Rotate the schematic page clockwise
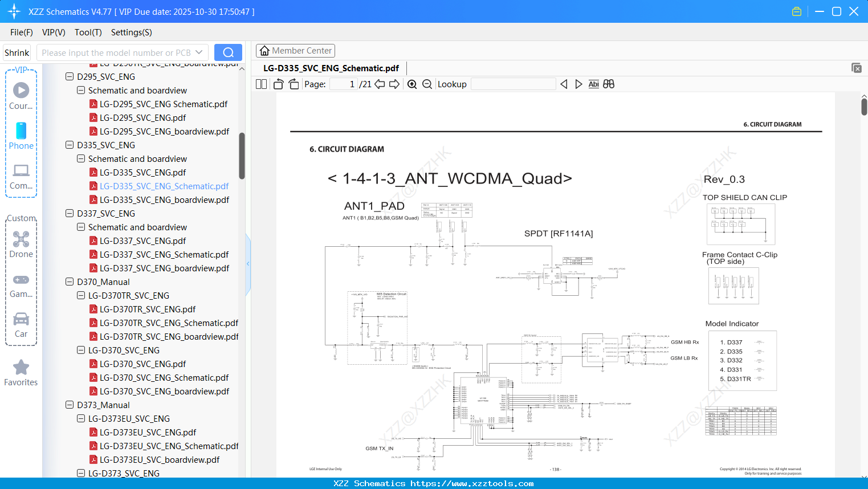The image size is (868, 489). coord(294,84)
